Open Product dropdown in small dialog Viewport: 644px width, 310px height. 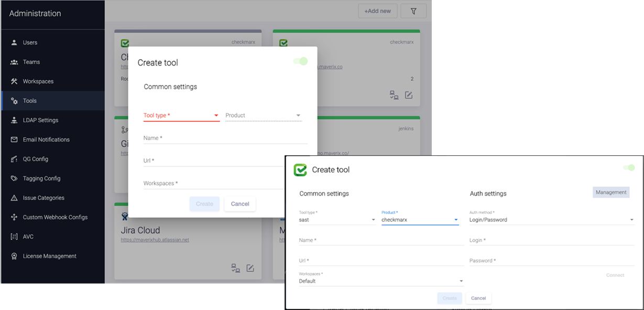coord(264,115)
